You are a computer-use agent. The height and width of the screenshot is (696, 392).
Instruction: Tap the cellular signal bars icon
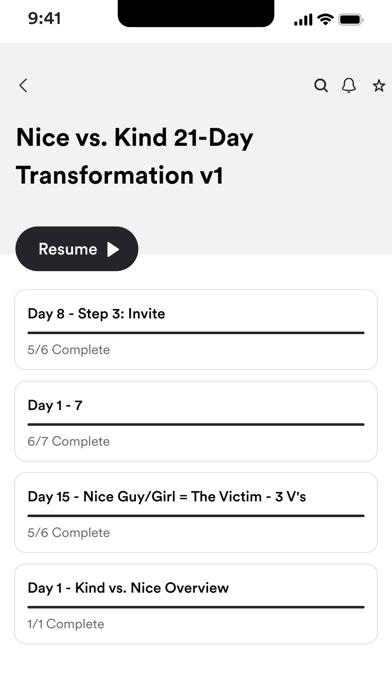click(x=303, y=20)
